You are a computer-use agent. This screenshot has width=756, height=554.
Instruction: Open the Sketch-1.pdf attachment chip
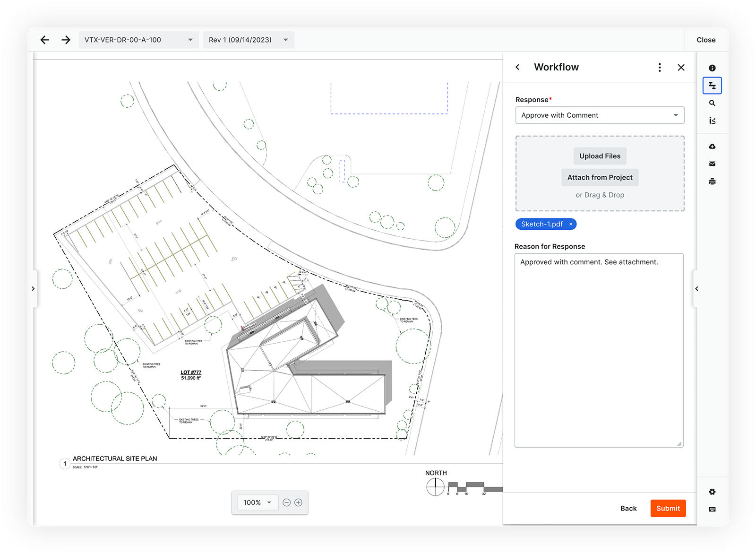tap(542, 224)
